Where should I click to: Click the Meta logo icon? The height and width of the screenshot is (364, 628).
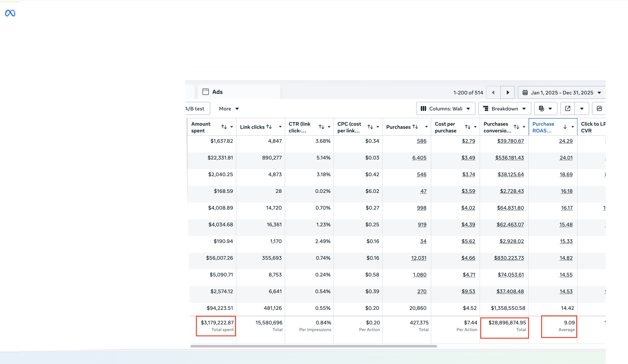pos(10,13)
